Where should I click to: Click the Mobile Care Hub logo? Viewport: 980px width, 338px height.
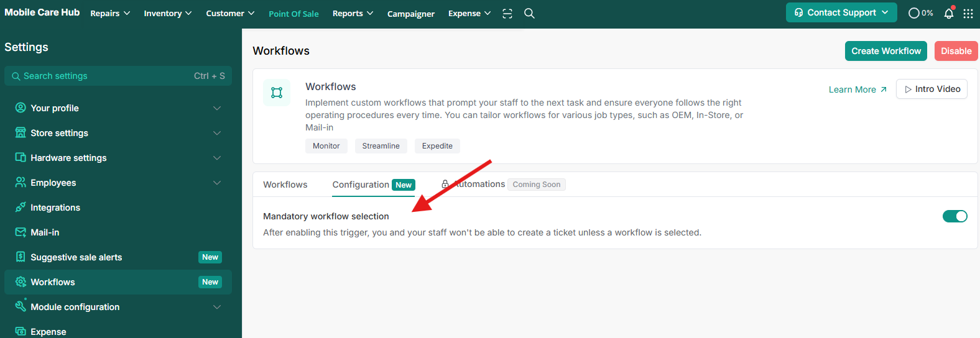(x=42, y=12)
